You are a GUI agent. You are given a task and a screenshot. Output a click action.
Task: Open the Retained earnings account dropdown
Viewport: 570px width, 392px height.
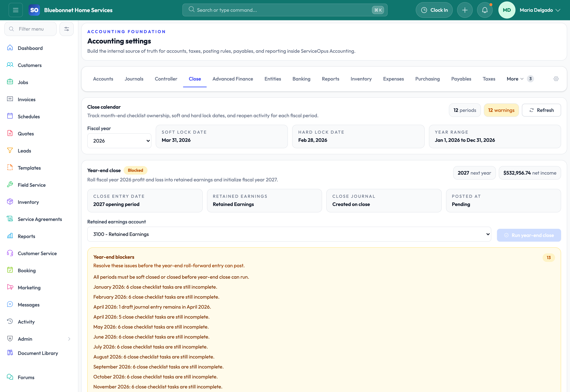click(x=289, y=234)
